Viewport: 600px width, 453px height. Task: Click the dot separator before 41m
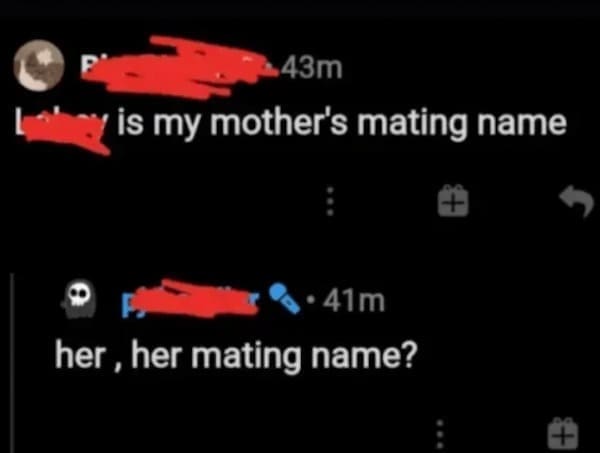[313, 299]
